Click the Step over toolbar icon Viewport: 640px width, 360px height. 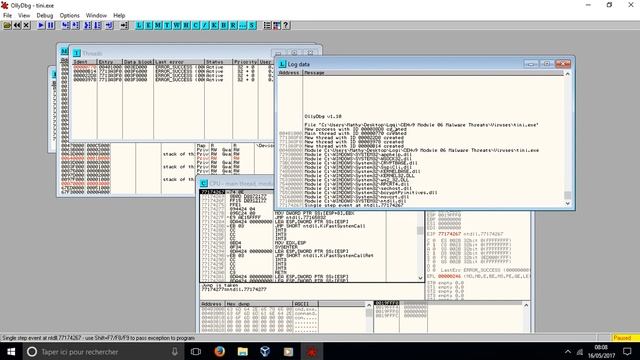click(x=76, y=25)
